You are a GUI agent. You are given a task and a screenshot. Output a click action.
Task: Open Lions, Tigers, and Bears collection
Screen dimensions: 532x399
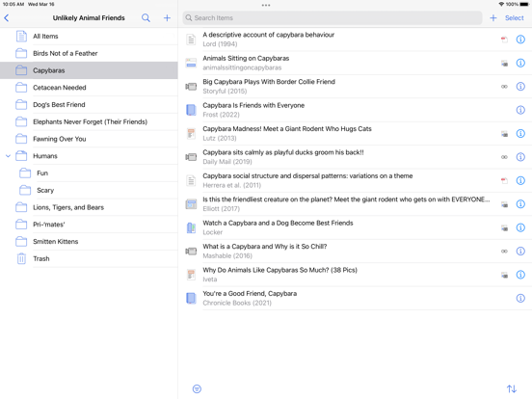pyautogui.click(x=89, y=207)
